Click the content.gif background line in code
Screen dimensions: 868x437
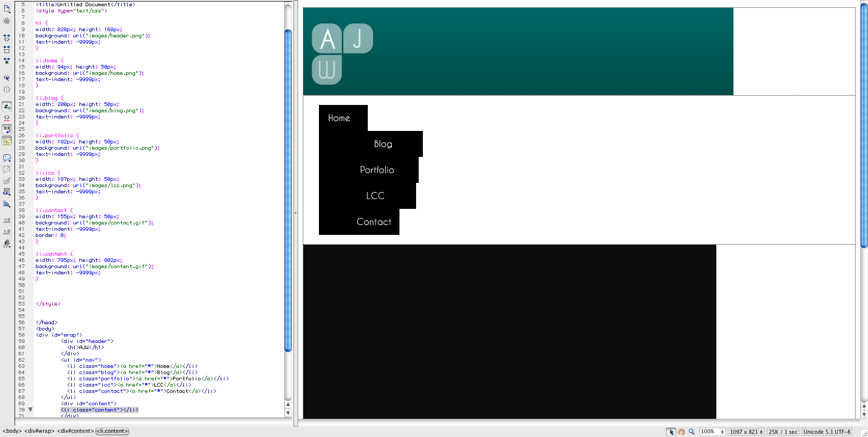pos(95,267)
